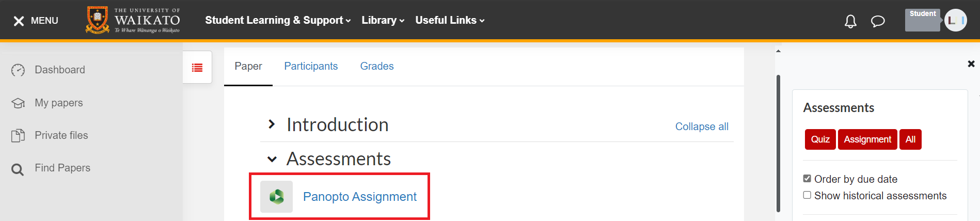Image resolution: width=980 pixels, height=221 pixels.
Task: Click the user avatar picture
Action: click(x=955, y=21)
